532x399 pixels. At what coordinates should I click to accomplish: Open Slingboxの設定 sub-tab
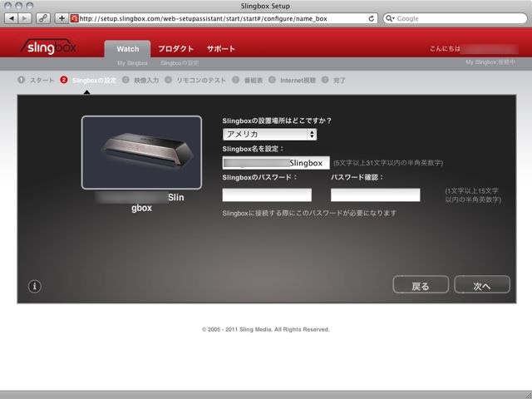pos(180,63)
